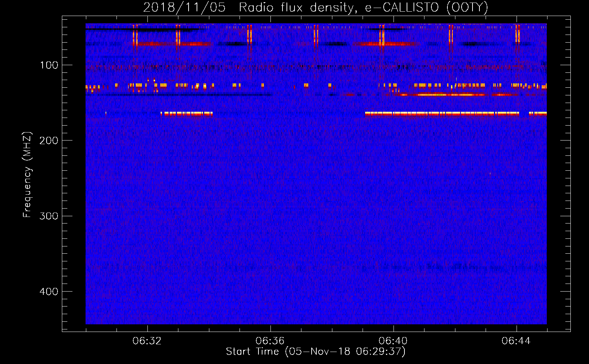This screenshot has width=589, height=364.
Task: Click the 06:44 time tick label
Action: pyautogui.click(x=516, y=341)
